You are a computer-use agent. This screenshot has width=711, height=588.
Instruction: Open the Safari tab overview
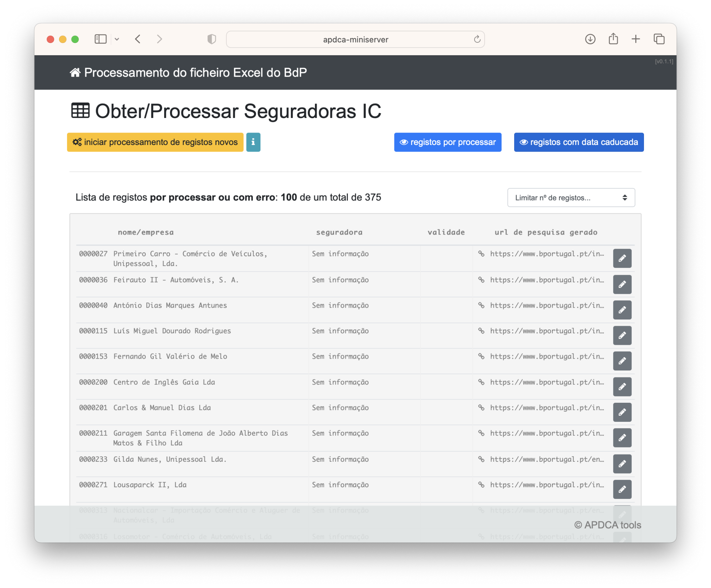point(659,39)
